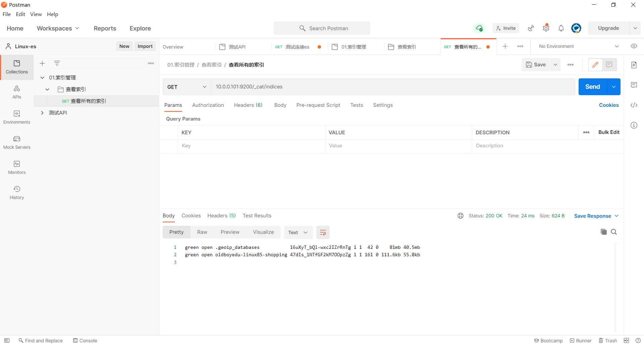Open the History sidebar panel
Viewport: 644px width, 345px height.
(x=17, y=193)
